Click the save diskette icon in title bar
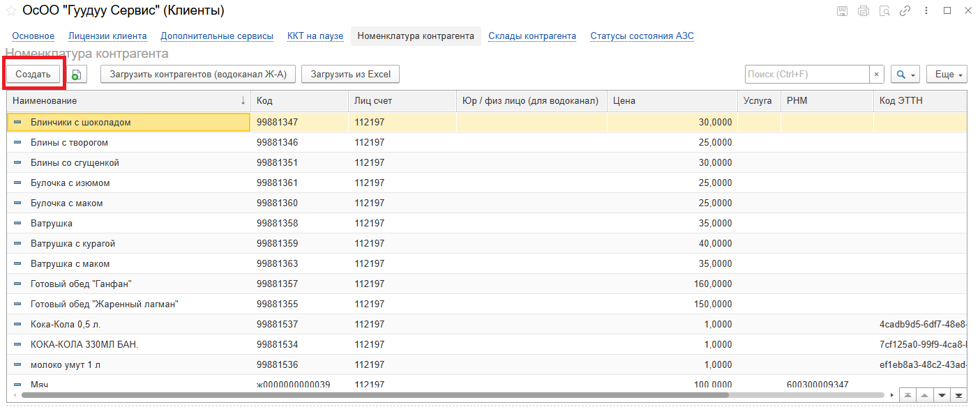 (842, 11)
